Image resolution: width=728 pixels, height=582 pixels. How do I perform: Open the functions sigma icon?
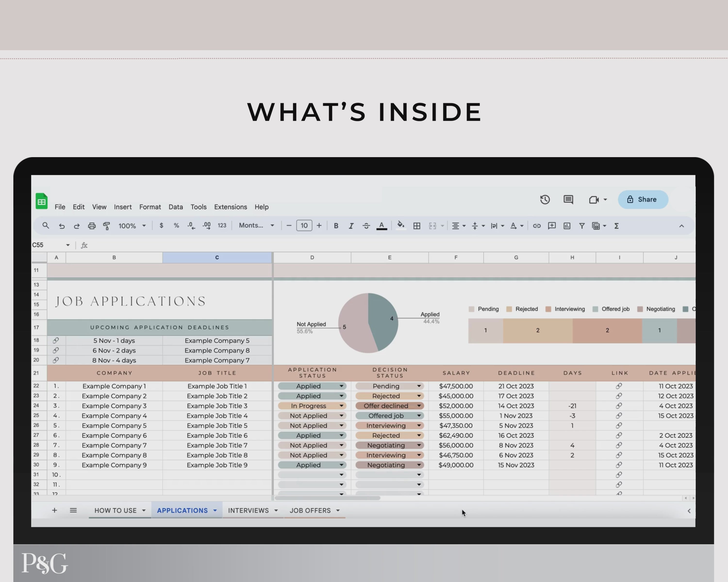[x=616, y=226]
